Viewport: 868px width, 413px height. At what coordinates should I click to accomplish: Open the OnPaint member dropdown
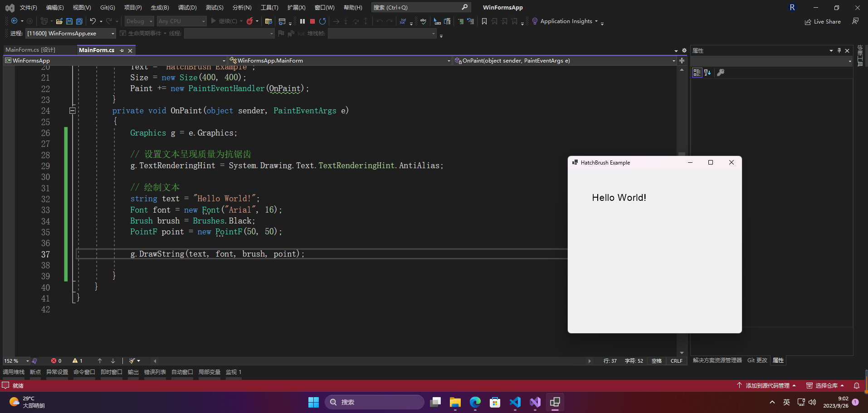click(565, 60)
